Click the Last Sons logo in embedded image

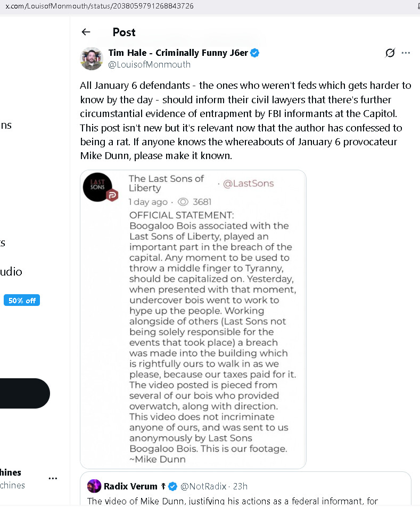(x=98, y=187)
